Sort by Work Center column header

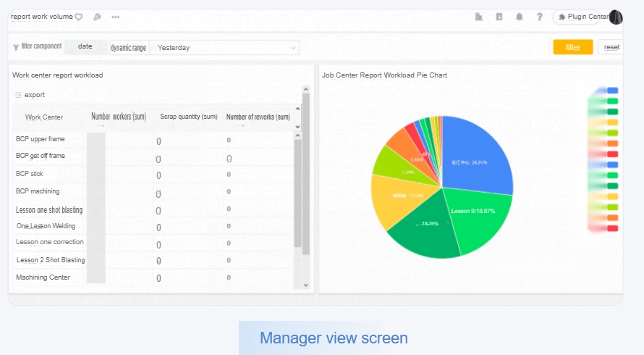44,117
